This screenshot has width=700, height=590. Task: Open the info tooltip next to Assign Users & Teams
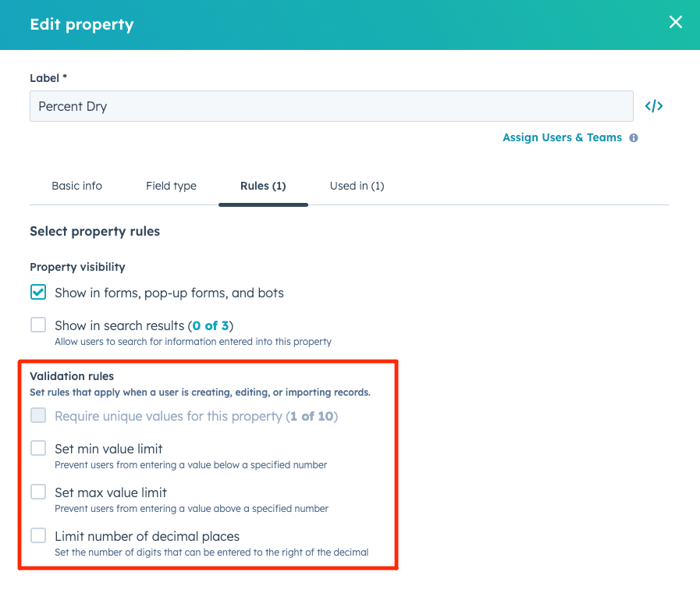point(634,137)
